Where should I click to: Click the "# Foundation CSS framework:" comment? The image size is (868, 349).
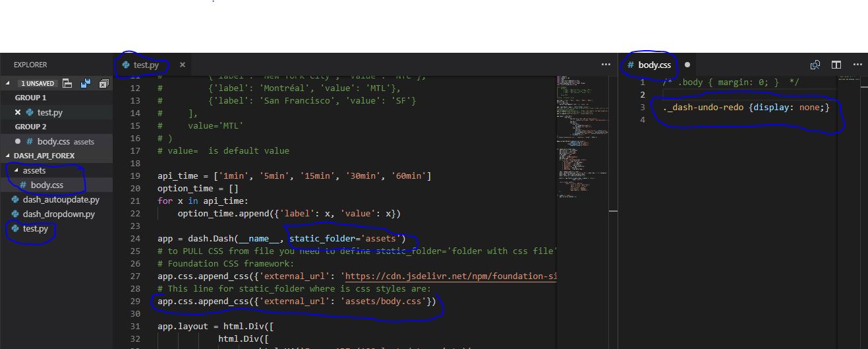pos(226,264)
